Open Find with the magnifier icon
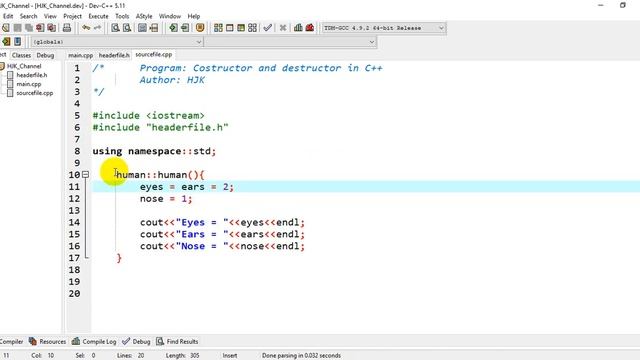The width and height of the screenshot is (640, 360). coord(116,28)
